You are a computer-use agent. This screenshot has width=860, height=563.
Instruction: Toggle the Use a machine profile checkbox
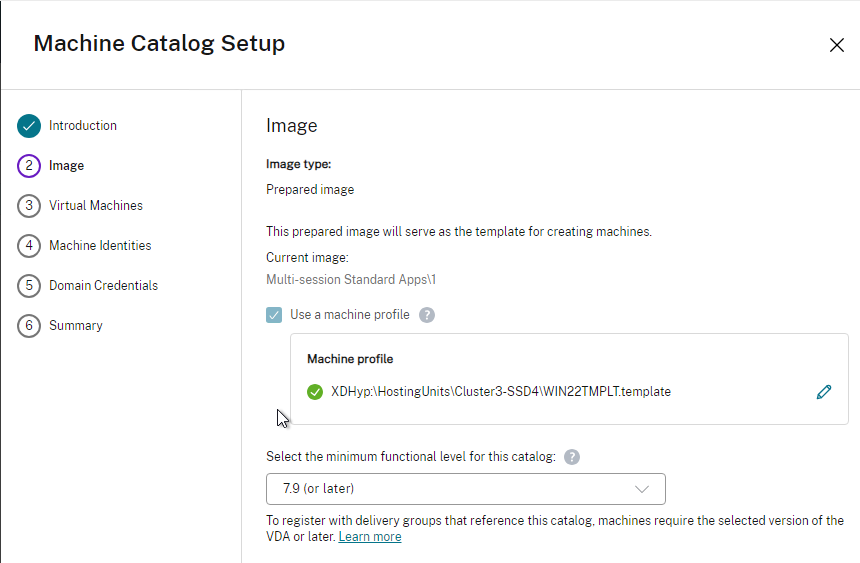(x=274, y=315)
